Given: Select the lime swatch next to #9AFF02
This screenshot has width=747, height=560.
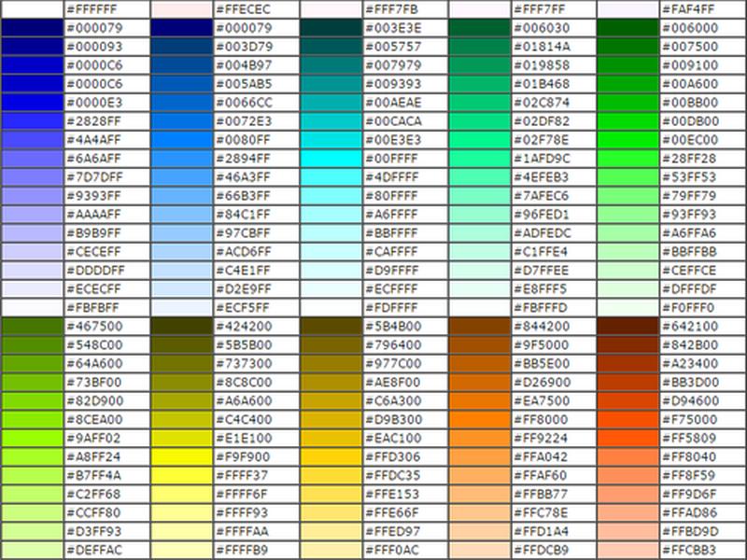Looking at the screenshot, I should (33, 438).
